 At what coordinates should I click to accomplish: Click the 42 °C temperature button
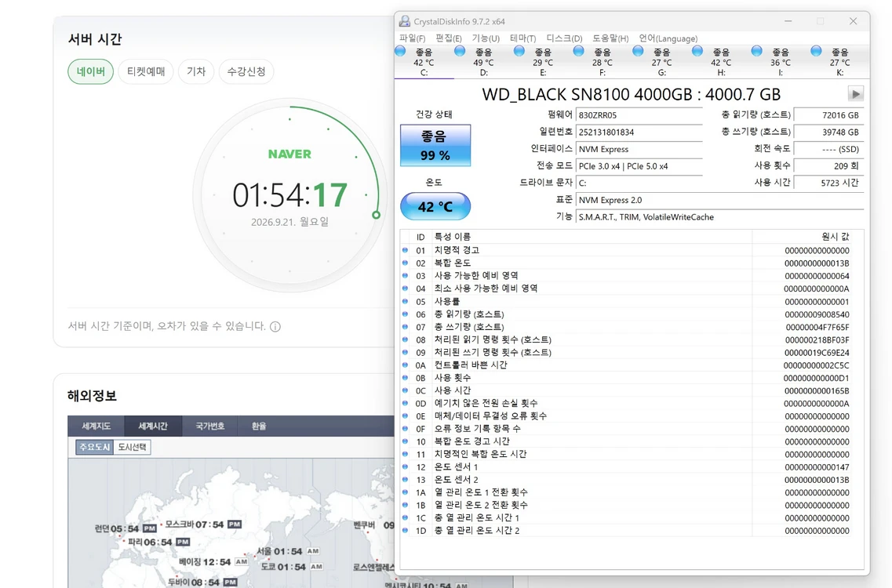tap(435, 206)
